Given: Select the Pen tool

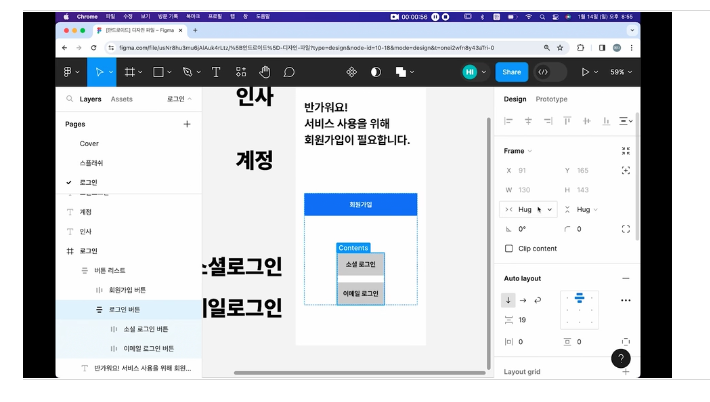Looking at the screenshot, I should pyautogui.click(x=187, y=72).
